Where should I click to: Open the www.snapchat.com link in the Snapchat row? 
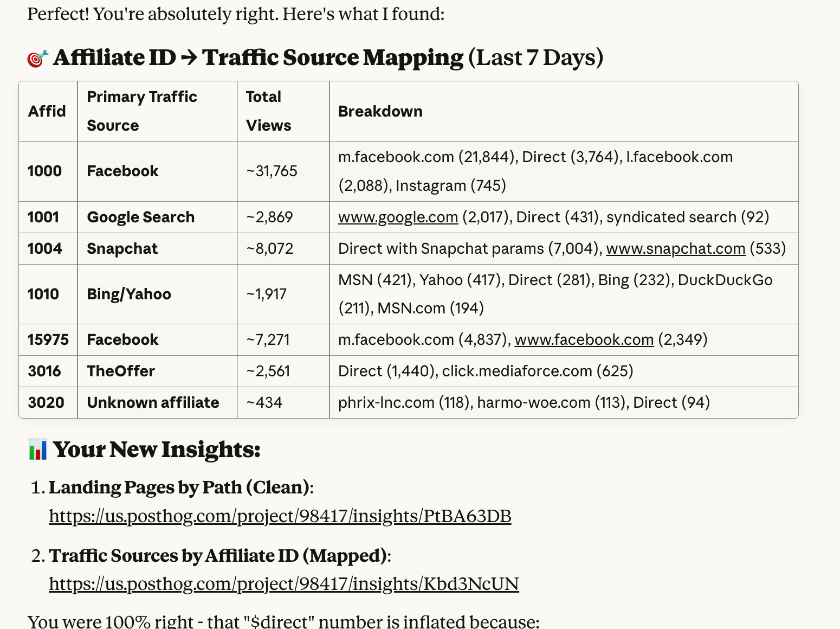point(675,248)
